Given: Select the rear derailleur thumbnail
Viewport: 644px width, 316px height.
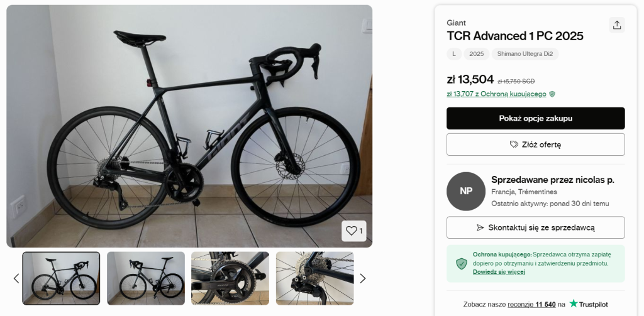Looking at the screenshot, I should click(x=314, y=278).
